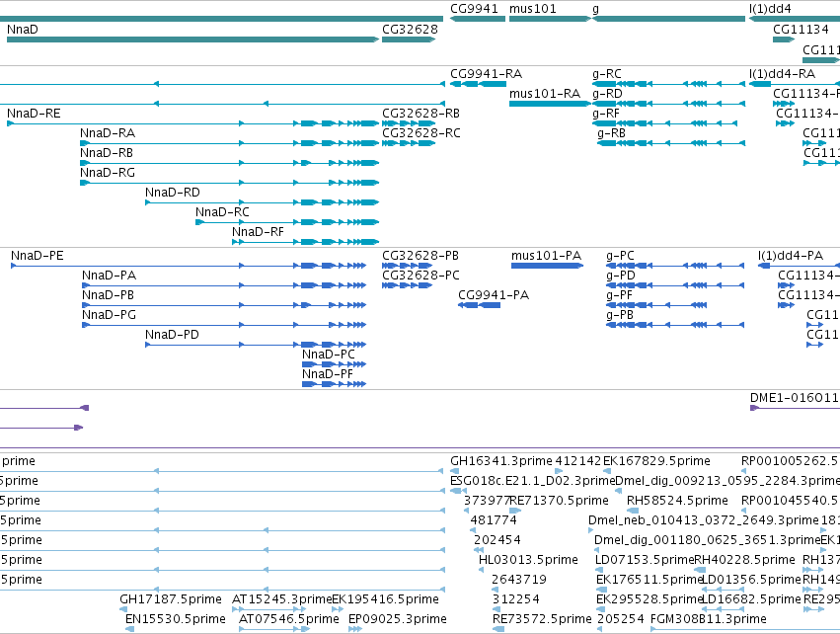This screenshot has width=840, height=634.
Task: Open the g-RB transcript label
Action: click(x=611, y=133)
